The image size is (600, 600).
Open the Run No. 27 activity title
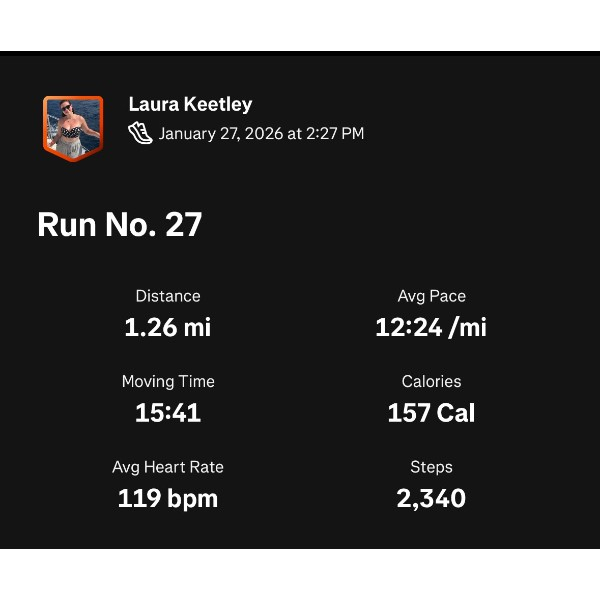(x=120, y=225)
